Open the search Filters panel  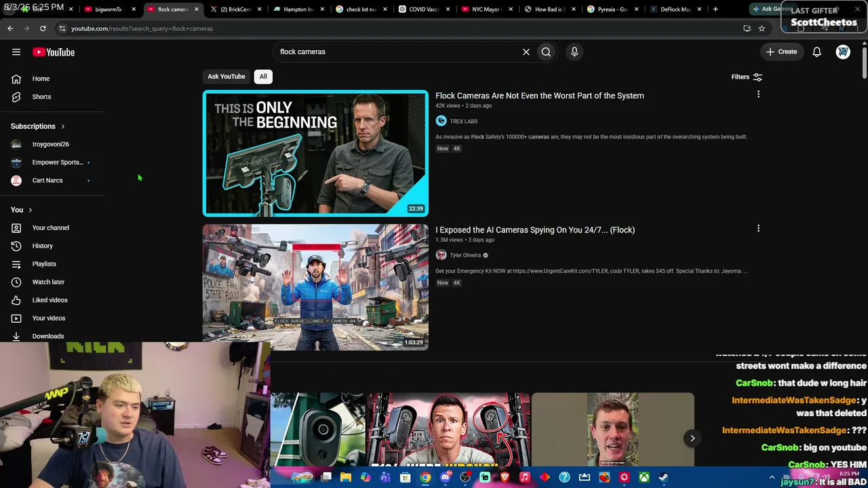[x=747, y=77]
